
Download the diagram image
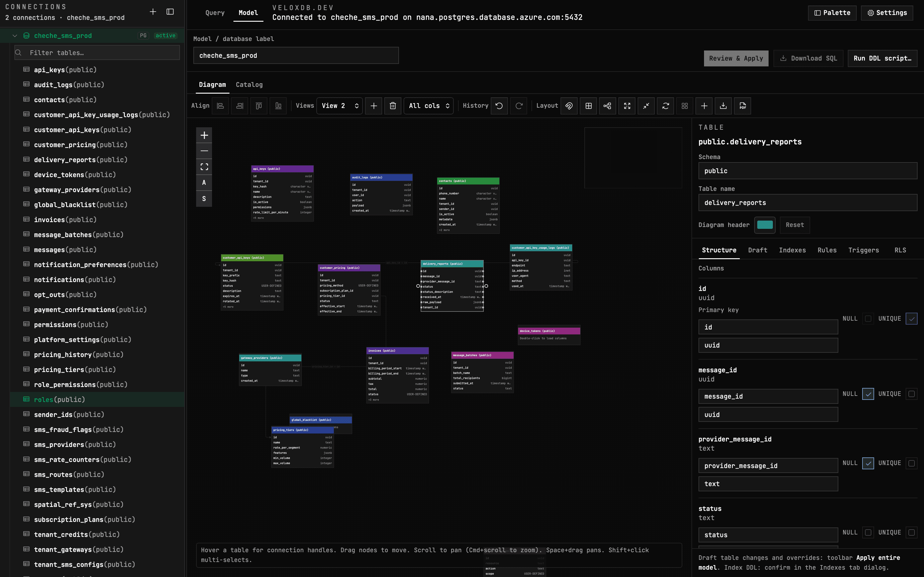pyautogui.click(x=723, y=106)
